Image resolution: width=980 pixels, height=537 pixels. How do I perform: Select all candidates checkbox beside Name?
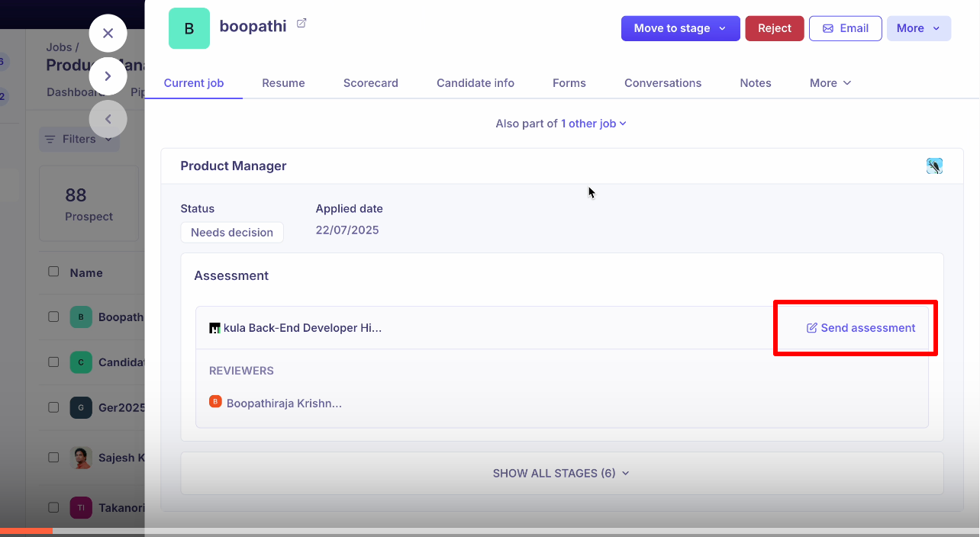(53, 272)
